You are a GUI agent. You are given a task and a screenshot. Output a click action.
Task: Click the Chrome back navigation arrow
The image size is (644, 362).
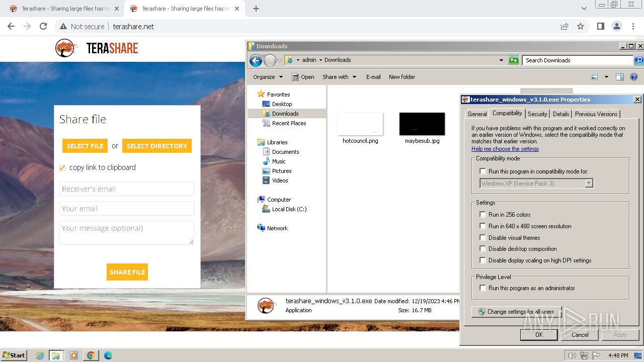click(x=11, y=26)
